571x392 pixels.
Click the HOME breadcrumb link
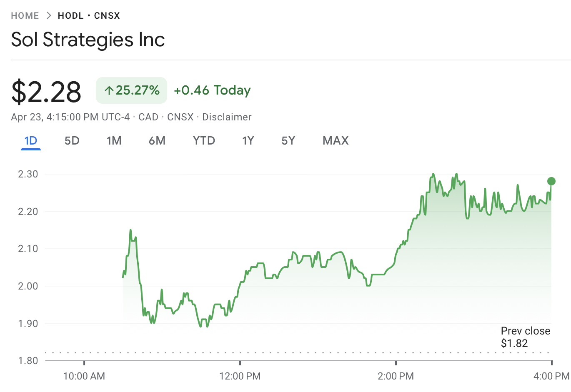[25, 16]
